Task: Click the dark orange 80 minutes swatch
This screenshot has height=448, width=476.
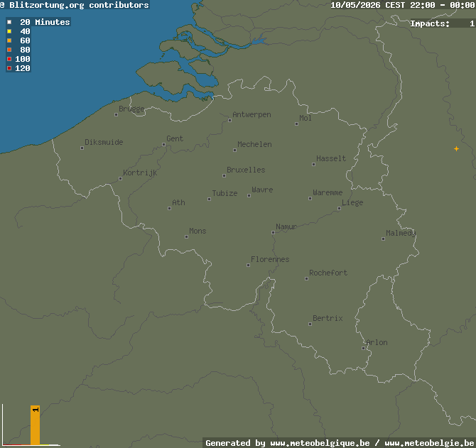Action: [x=9, y=50]
